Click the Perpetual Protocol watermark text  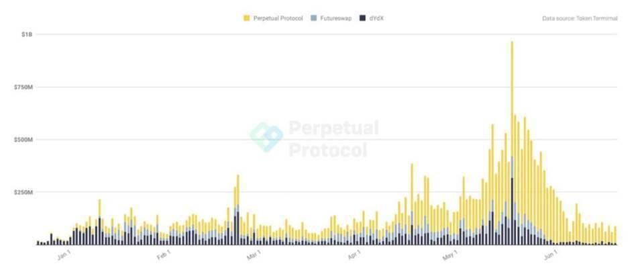[333, 138]
